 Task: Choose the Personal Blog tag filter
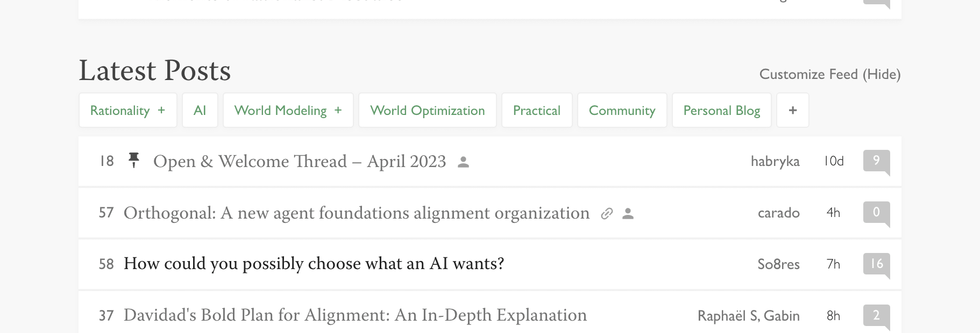[x=721, y=110]
